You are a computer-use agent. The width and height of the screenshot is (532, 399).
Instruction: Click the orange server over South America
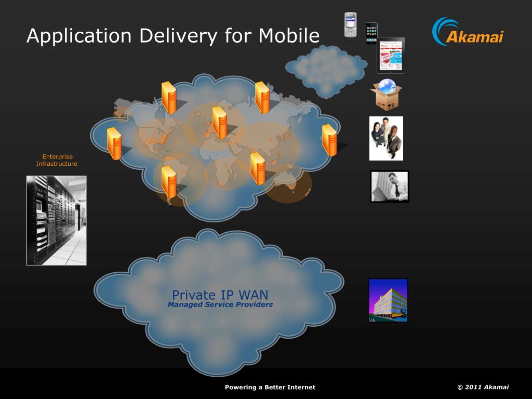click(x=169, y=182)
